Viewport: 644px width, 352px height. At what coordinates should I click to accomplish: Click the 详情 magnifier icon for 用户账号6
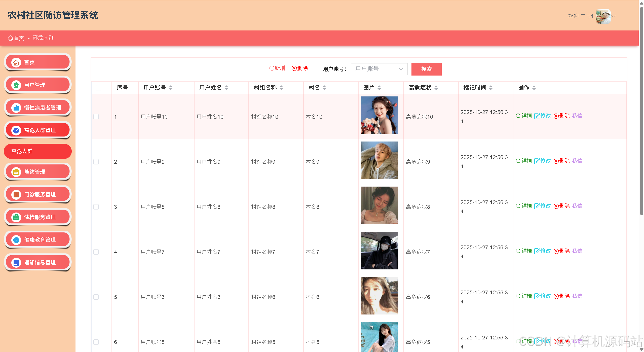click(x=518, y=296)
